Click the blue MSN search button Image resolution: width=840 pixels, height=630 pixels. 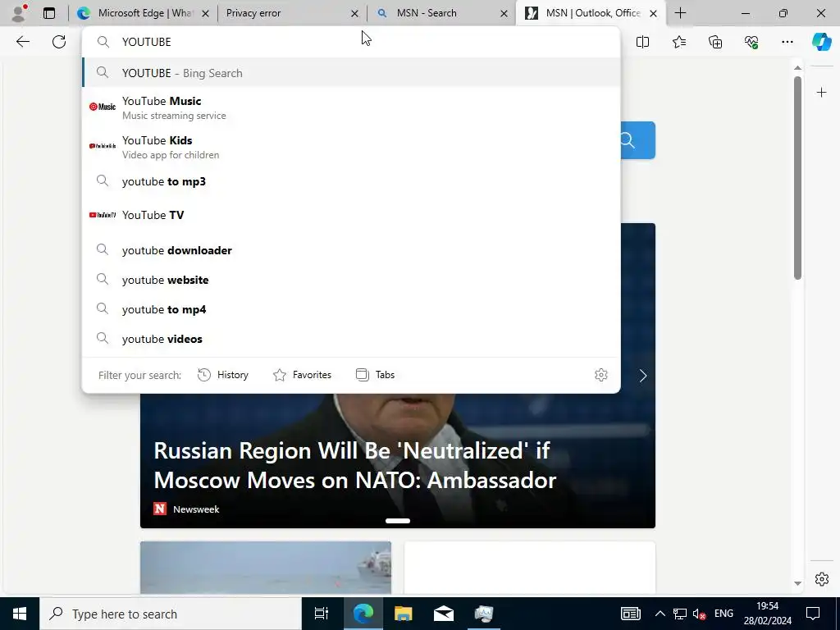637,140
